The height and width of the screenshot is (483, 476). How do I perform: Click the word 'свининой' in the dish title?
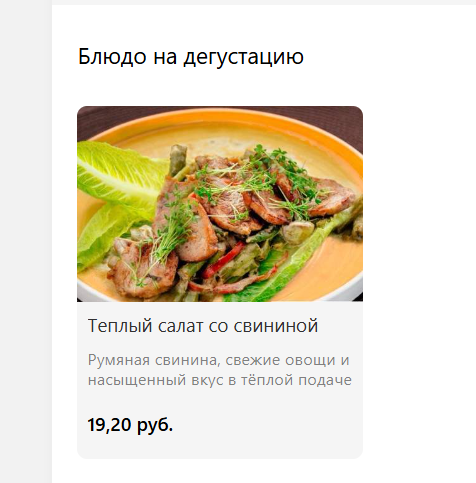(276, 326)
